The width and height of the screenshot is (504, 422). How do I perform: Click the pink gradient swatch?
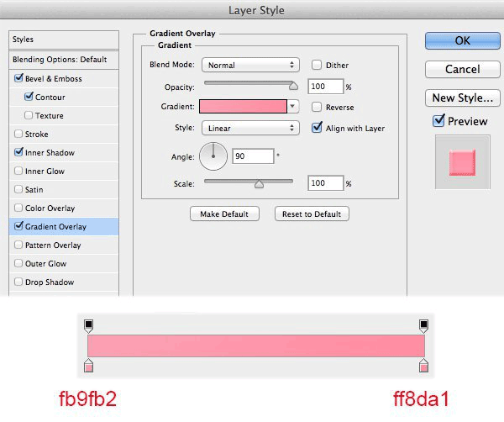click(x=243, y=106)
